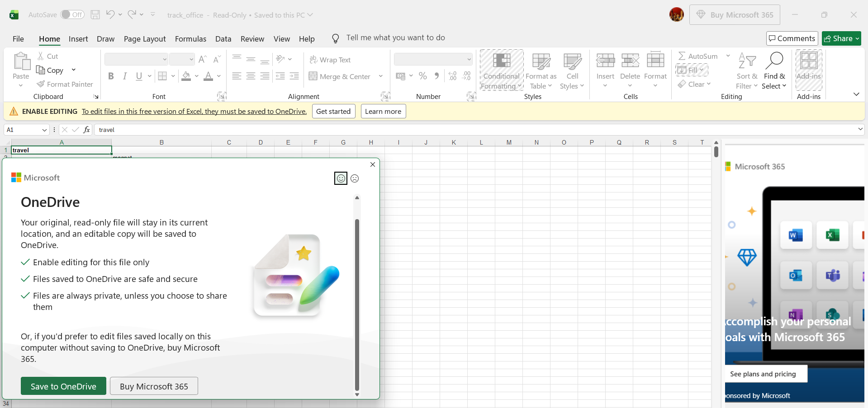
Task: Switch to the Draw tab
Action: (105, 39)
